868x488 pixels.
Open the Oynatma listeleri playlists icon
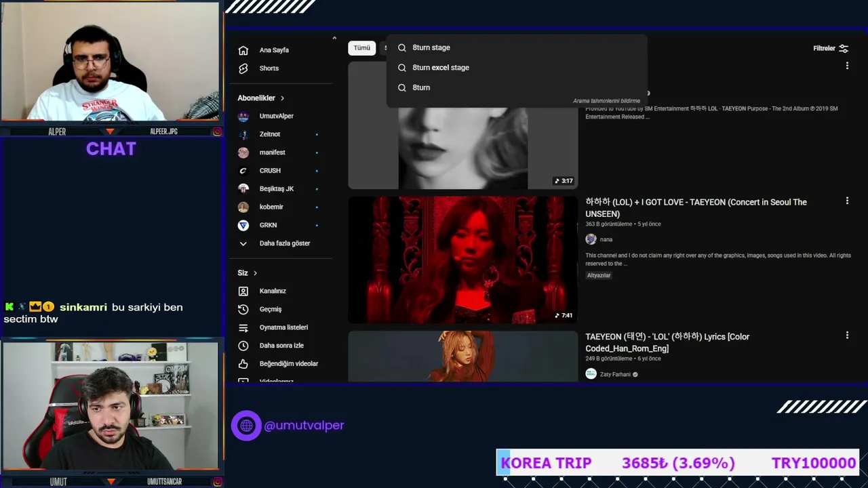pos(243,327)
